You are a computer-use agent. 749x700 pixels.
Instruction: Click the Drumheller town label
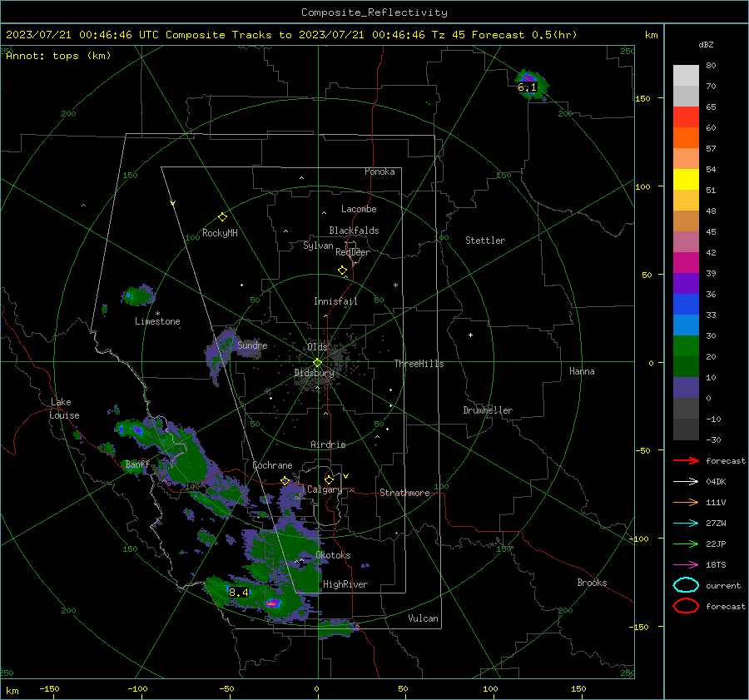(488, 410)
